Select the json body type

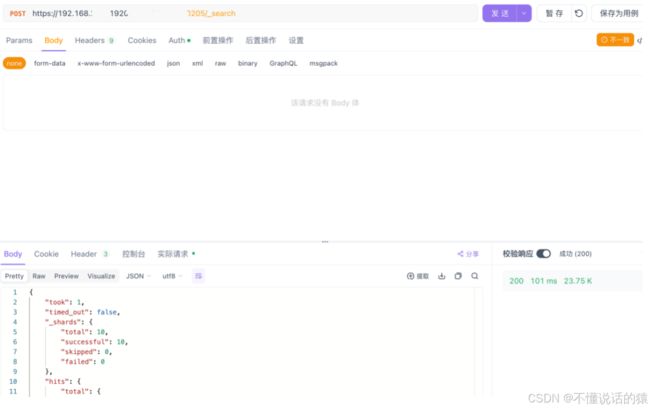[173, 63]
